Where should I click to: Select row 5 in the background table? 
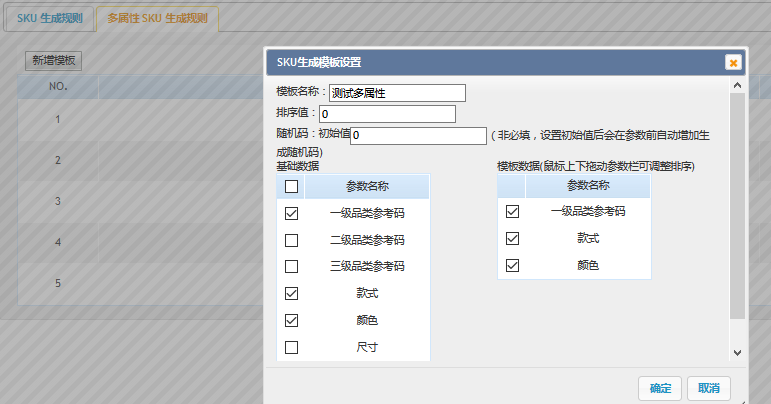click(58, 283)
